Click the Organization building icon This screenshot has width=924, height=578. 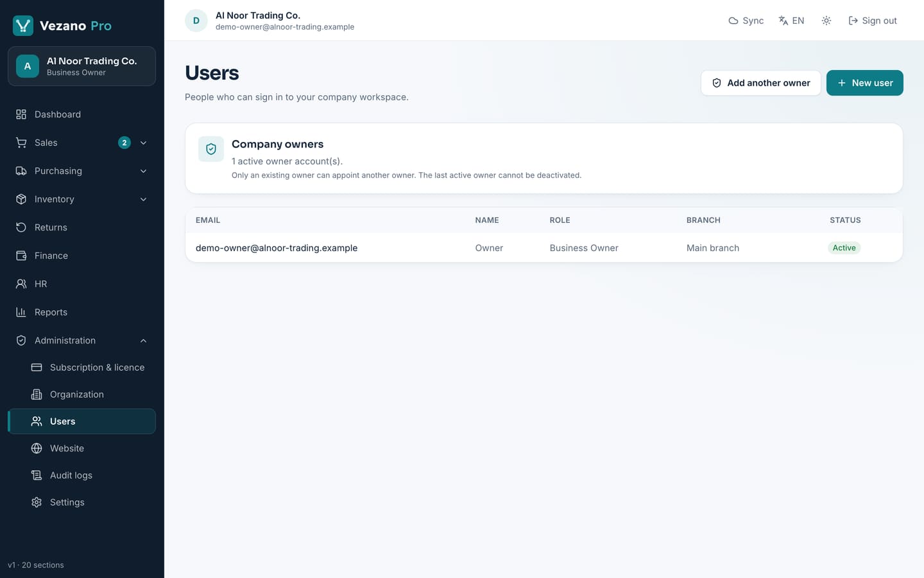point(37,394)
